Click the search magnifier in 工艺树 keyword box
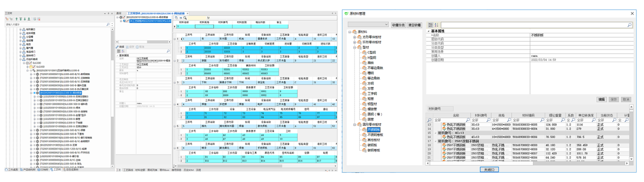 (x=109, y=24)
